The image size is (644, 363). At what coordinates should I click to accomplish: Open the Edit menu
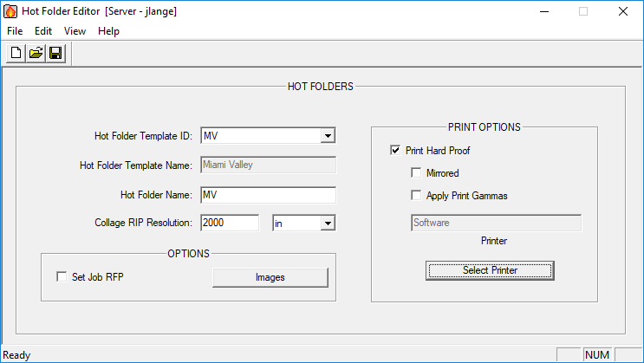point(43,31)
